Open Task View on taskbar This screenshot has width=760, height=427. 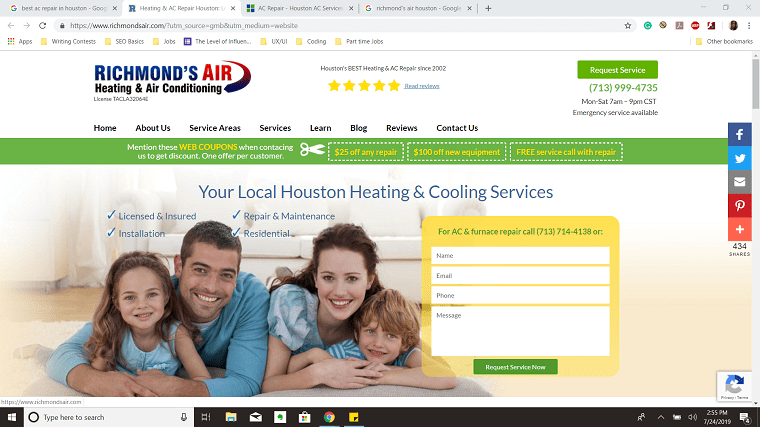206,417
